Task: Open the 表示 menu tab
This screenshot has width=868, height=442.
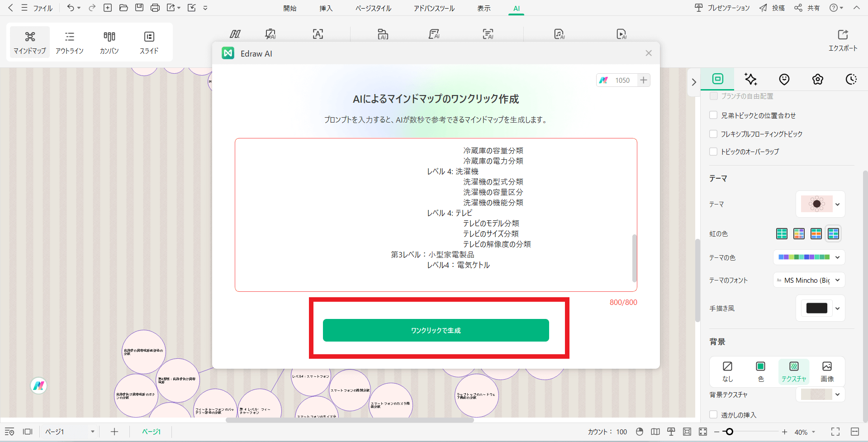Action: [484, 8]
